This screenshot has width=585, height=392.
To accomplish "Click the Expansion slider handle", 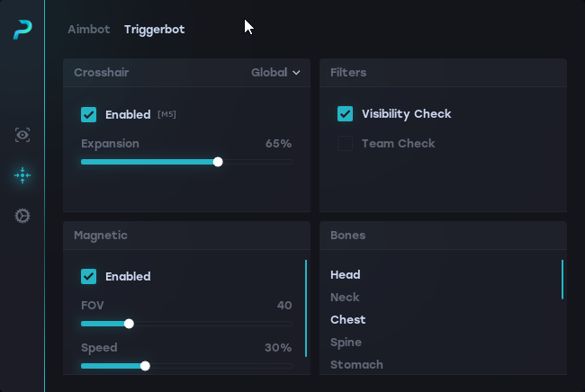I will click(218, 162).
